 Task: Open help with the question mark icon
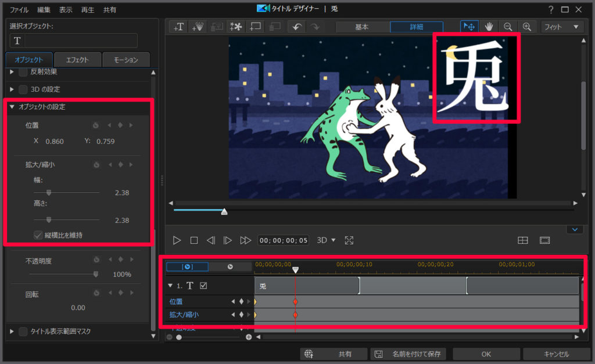click(x=551, y=9)
